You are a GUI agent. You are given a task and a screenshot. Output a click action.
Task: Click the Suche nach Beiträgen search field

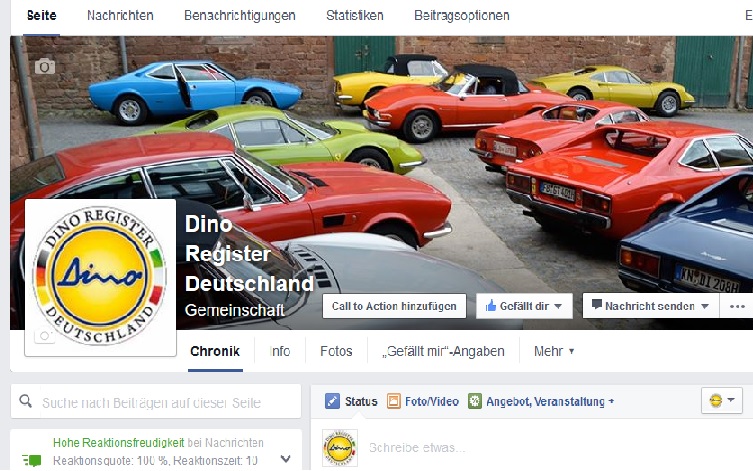(156, 401)
